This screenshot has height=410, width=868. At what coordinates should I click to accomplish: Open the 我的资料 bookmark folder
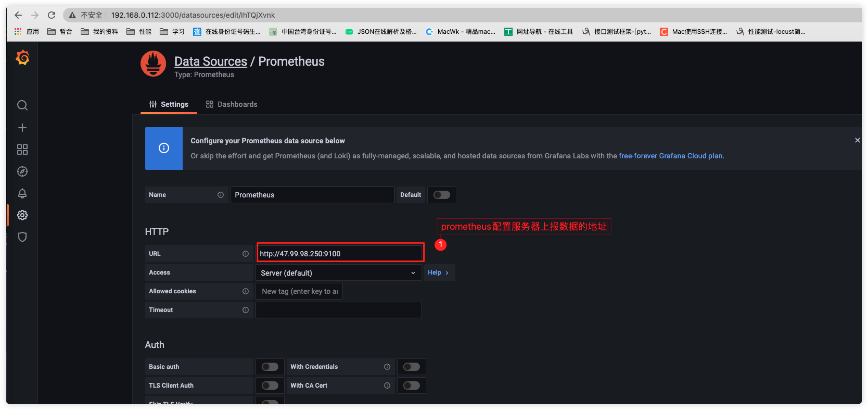click(99, 32)
